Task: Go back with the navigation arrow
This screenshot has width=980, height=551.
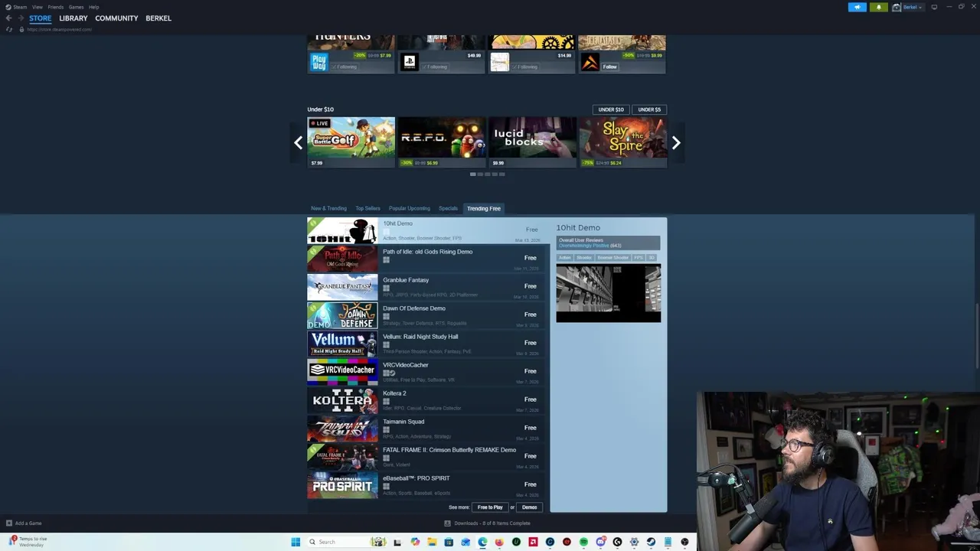Action: click(8, 18)
